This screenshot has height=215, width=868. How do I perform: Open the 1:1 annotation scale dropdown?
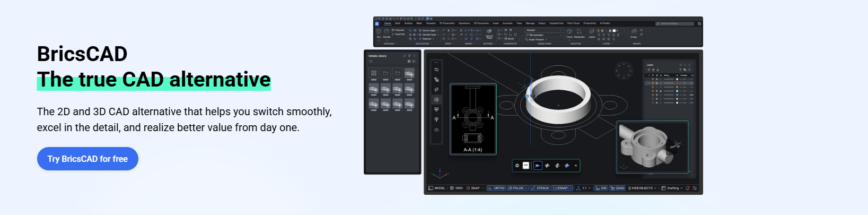click(585, 188)
